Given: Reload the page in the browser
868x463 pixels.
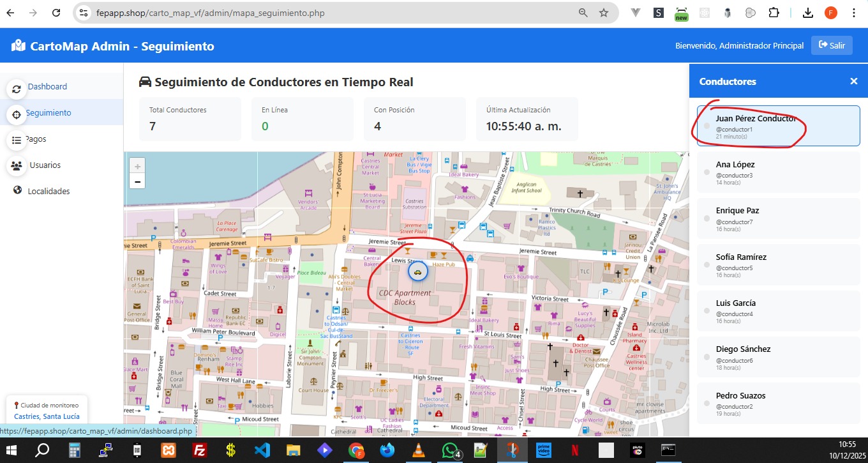Looking at the screenshot, I should tap(56, 13).
